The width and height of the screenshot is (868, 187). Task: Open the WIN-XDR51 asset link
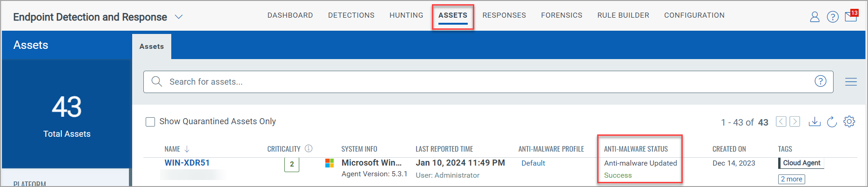point(187,163)
